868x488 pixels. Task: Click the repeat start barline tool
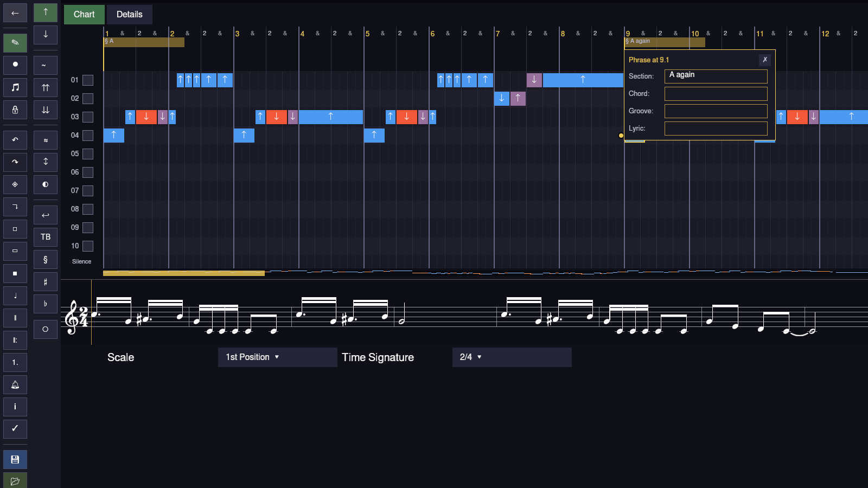tap(15, 340)
